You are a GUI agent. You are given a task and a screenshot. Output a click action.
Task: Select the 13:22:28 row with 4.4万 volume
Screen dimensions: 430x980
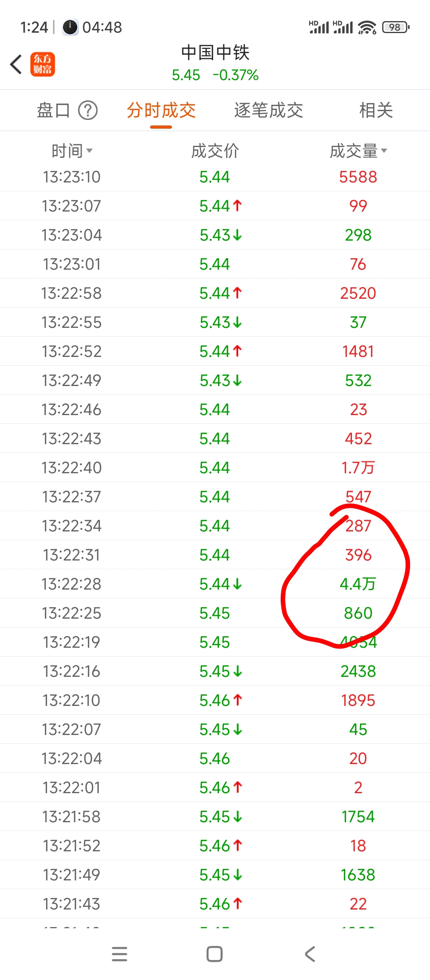[215, 584]
